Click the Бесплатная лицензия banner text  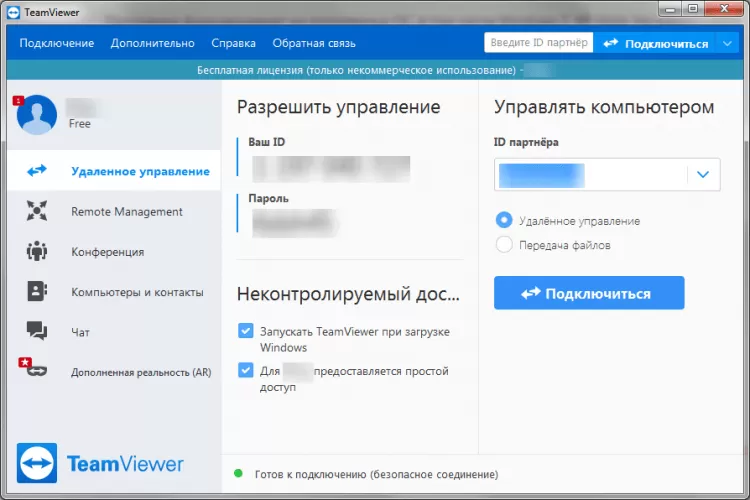tap(356, 70)
